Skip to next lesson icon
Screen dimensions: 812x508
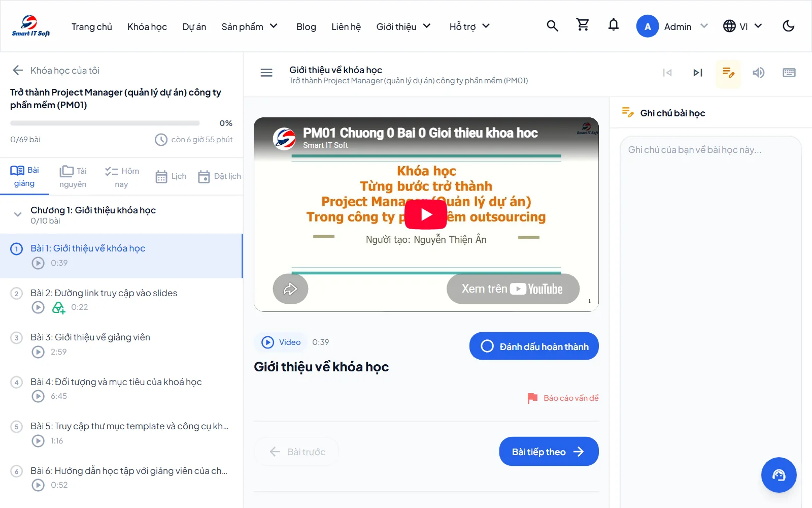(x=698, y=73)
